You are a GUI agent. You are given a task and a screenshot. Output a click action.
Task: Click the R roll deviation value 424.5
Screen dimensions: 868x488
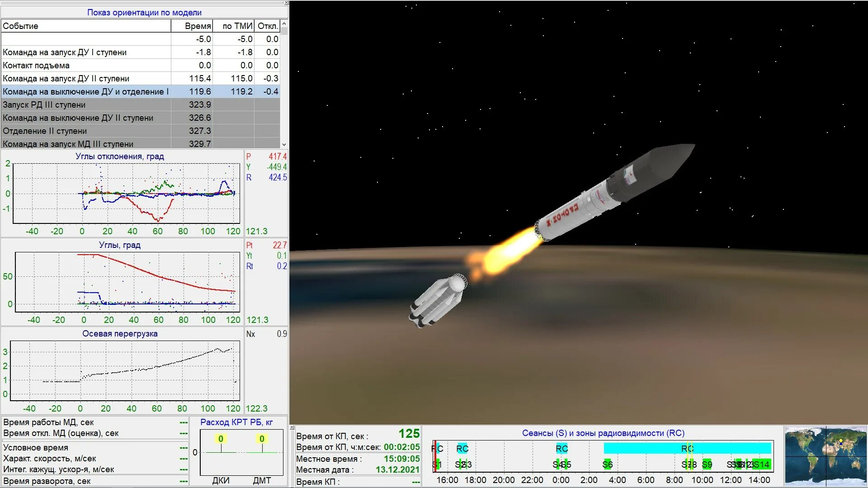[277, 177]
